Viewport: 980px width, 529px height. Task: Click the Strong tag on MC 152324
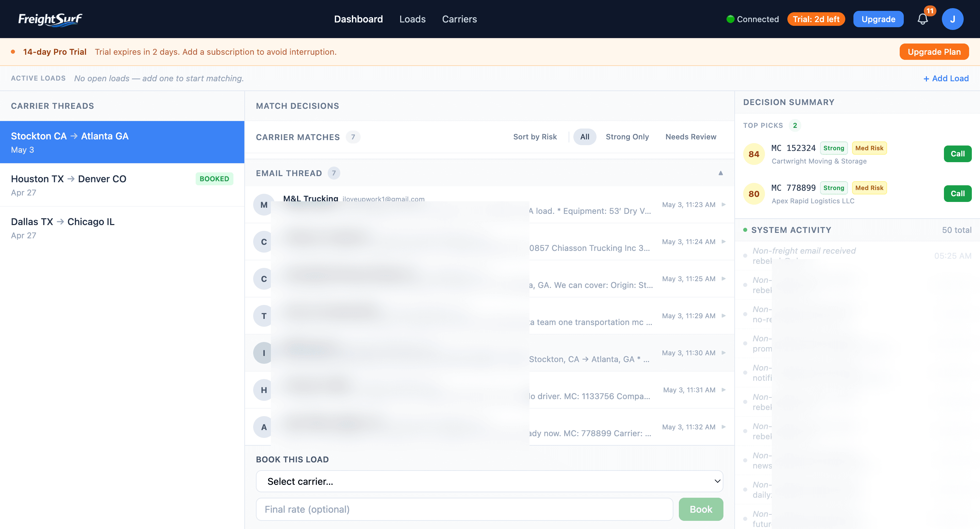click(834, 148)
